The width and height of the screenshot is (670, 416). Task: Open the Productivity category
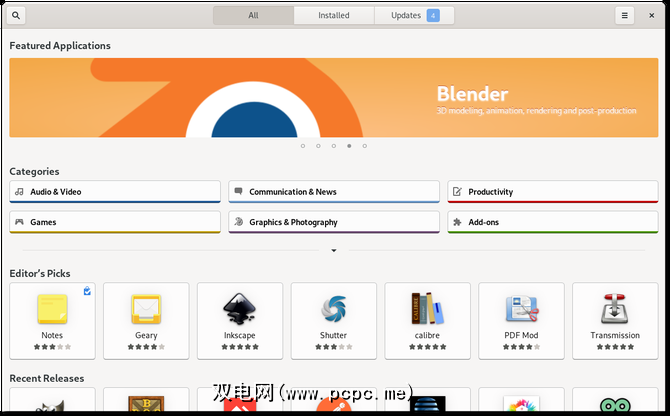(553, 192)
